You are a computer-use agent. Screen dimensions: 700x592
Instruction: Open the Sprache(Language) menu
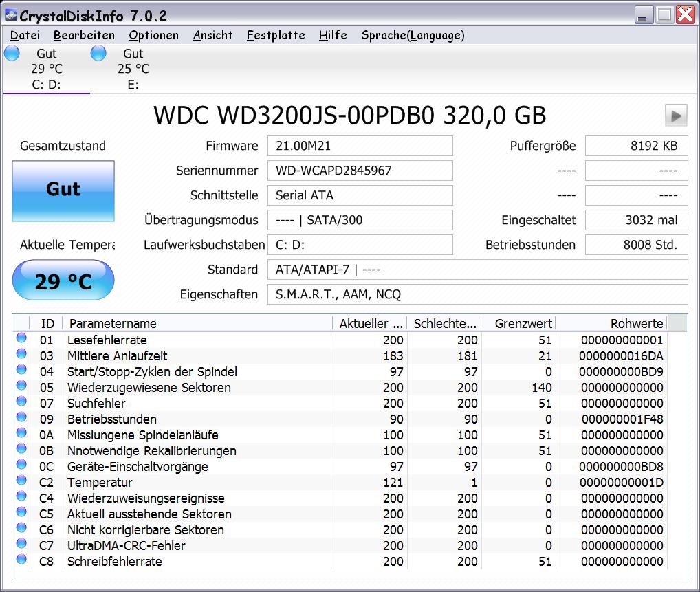[413, 35]
